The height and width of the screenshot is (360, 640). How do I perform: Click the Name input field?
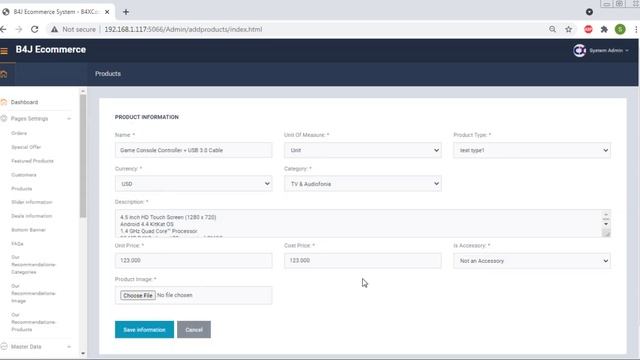pos(193,150)
